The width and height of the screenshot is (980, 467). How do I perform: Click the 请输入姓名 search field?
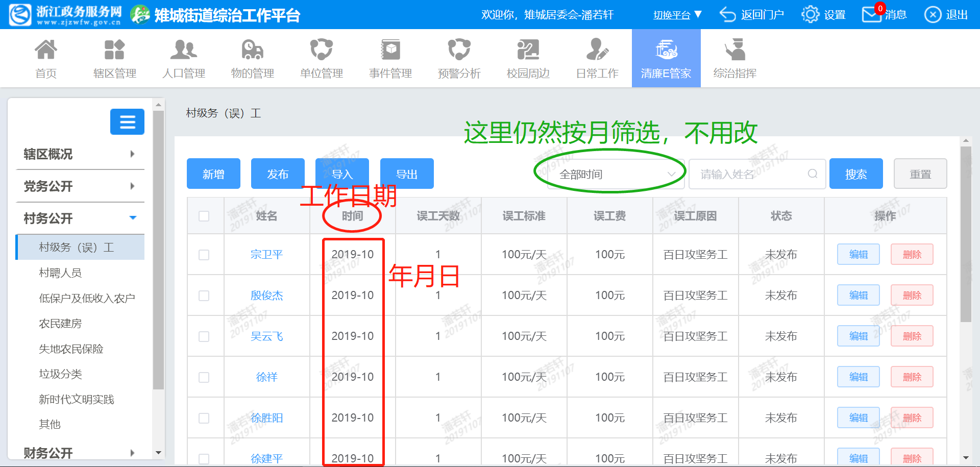click(750, 175)
